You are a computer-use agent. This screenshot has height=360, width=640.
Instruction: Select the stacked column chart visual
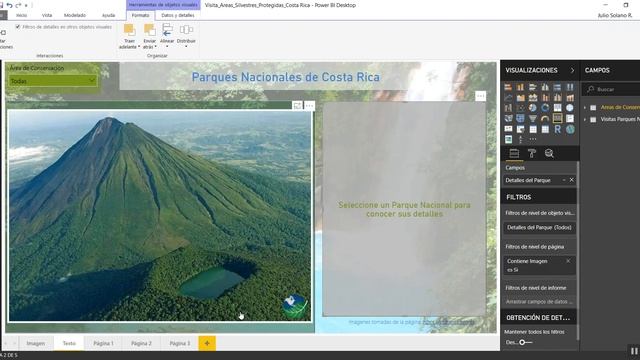click(520, 87)
